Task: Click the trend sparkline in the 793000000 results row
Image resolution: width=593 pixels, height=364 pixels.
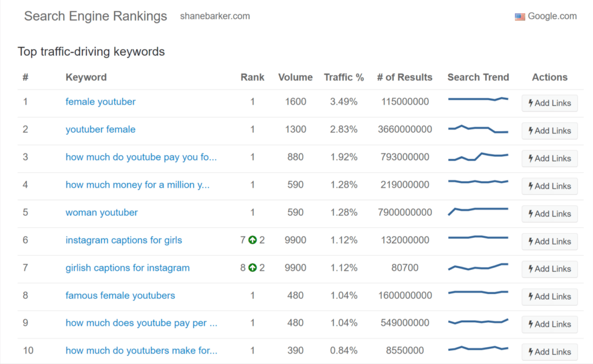Action: [x=478, y=156]
